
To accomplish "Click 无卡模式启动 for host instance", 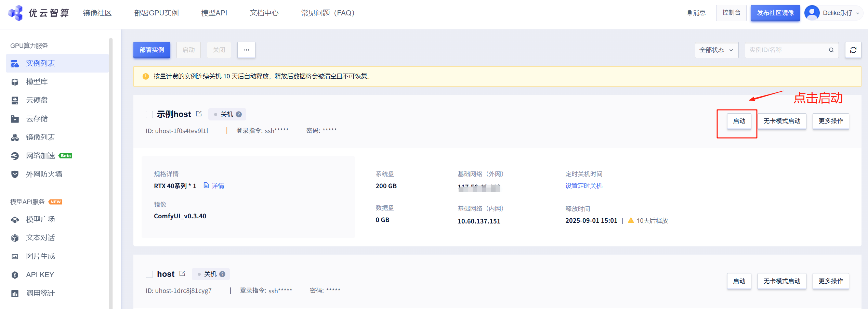I will coord(782,281).
